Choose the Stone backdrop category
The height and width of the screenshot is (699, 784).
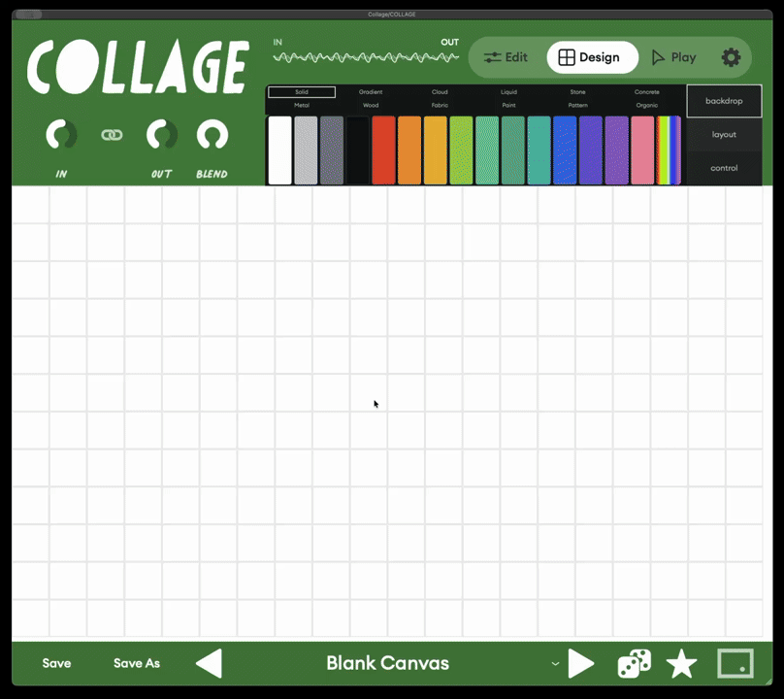[577, 92]
